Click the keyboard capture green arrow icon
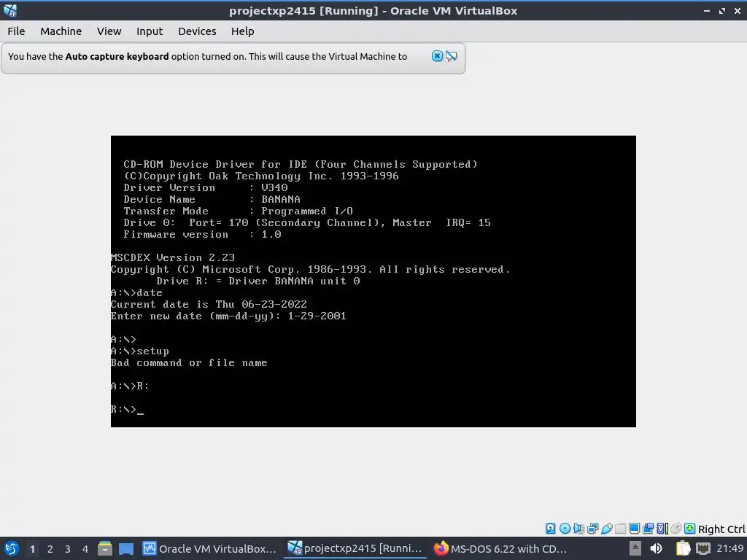The width and height of the screenshot is (747, 560). [690, 528]
